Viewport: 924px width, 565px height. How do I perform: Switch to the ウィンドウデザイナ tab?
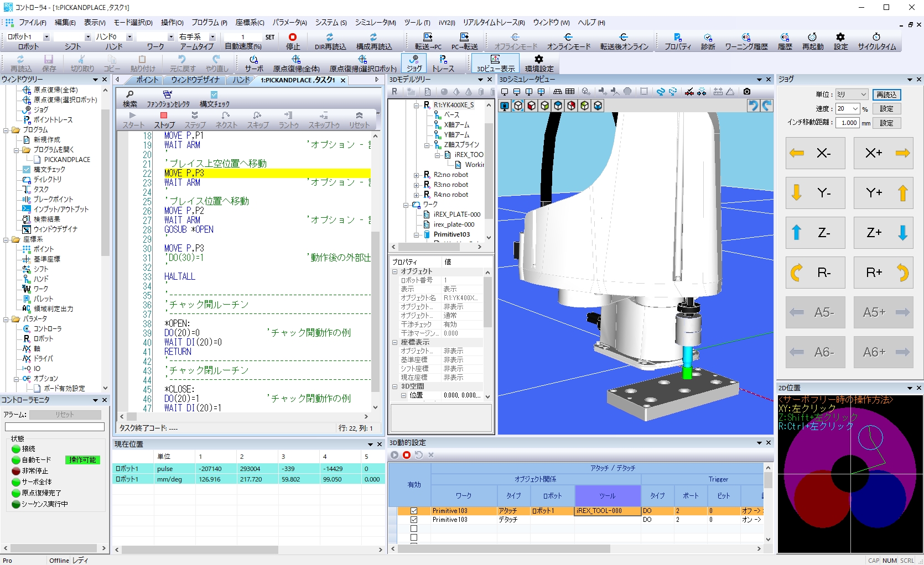pyautogui.click(x=195, y=80)
